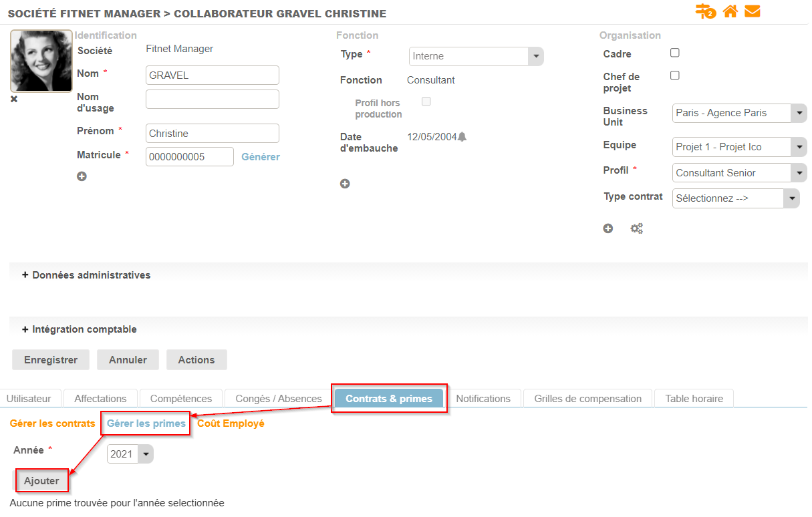The width and height of the screenshot is (812, 517).
Task: Open gears settings icon in Organisation
Action: tap(637, 228)
